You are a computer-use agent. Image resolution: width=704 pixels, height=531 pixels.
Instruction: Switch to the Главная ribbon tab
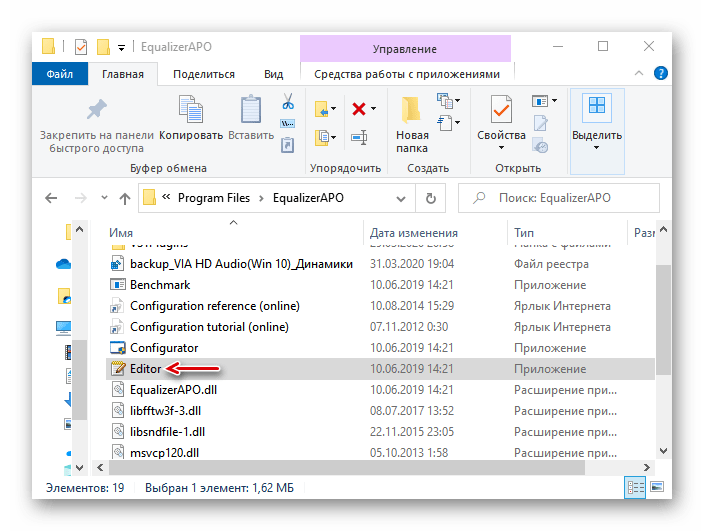pos(123,74)
